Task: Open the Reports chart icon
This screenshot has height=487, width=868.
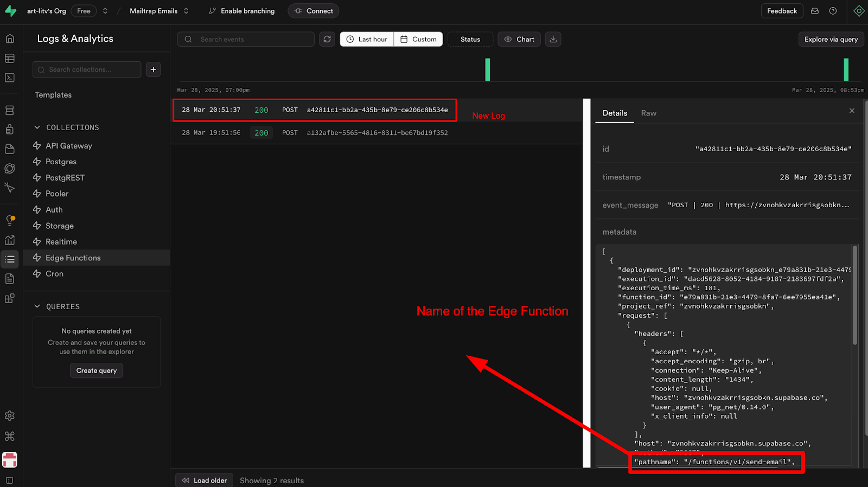Action: (10, 240)
